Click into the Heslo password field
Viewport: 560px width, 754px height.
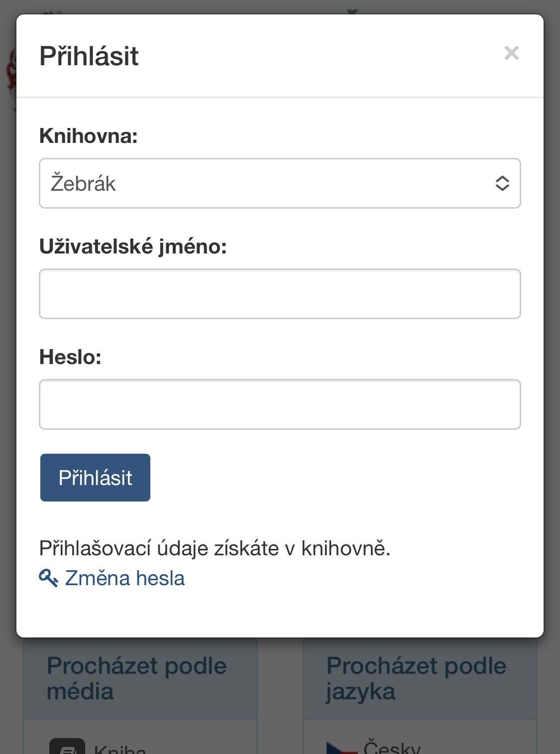pos(280,404)
